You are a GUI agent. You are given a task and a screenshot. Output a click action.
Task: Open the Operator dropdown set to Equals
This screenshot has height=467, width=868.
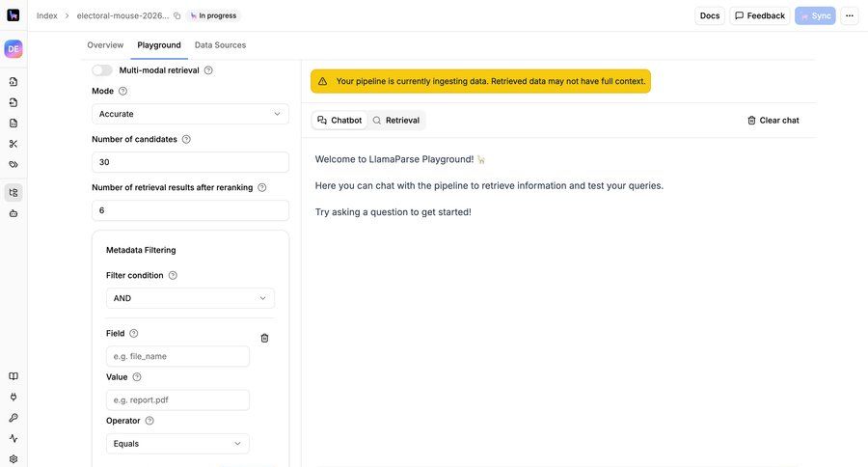pos(177,444)
